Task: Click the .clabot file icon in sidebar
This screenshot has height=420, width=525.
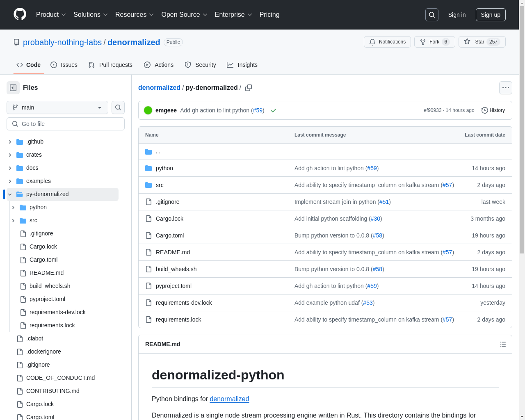Action: click(x=20, y=338)
